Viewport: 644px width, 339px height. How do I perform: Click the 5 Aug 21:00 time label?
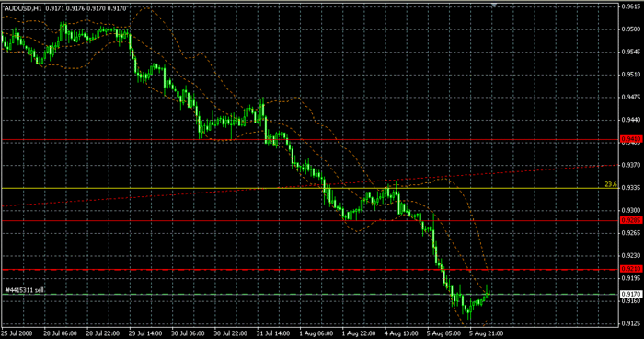click(x=486, y=333)
